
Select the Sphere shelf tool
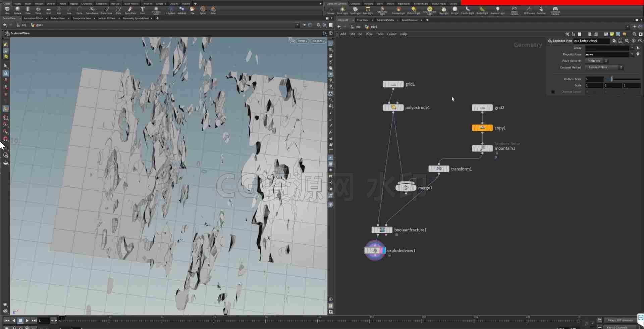click(x=17, y=10)
